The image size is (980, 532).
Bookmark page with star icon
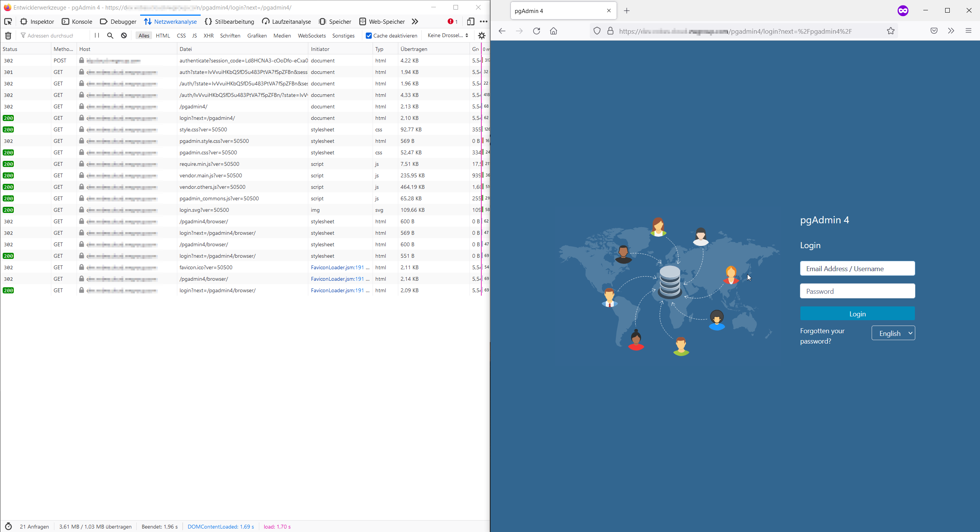point(891,31)
